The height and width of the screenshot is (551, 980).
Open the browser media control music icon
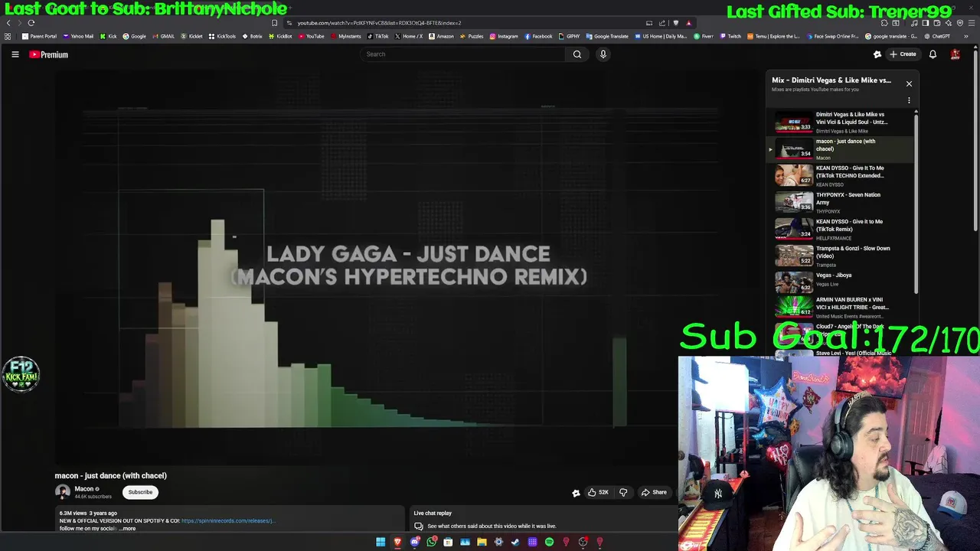tap(914, 23)
